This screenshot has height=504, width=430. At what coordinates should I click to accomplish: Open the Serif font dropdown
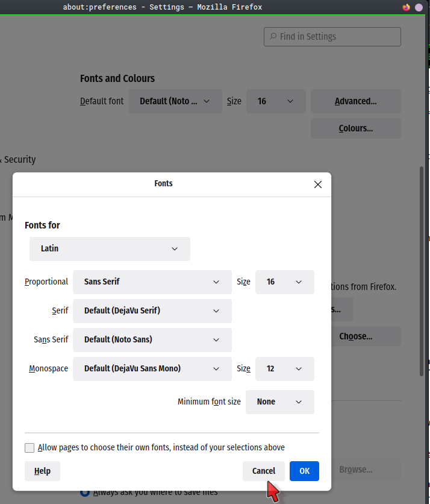[x=152, y=311]
